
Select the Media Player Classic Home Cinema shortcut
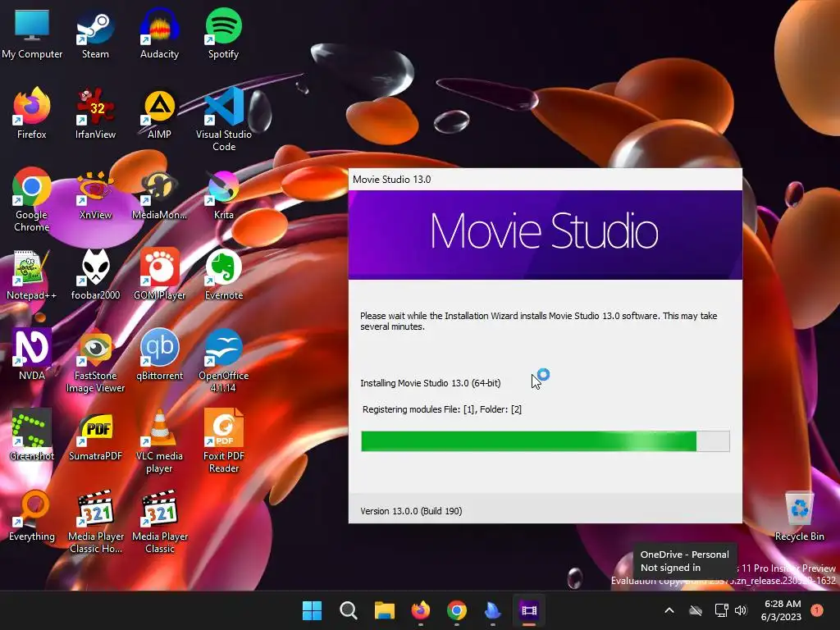[95, 522]
